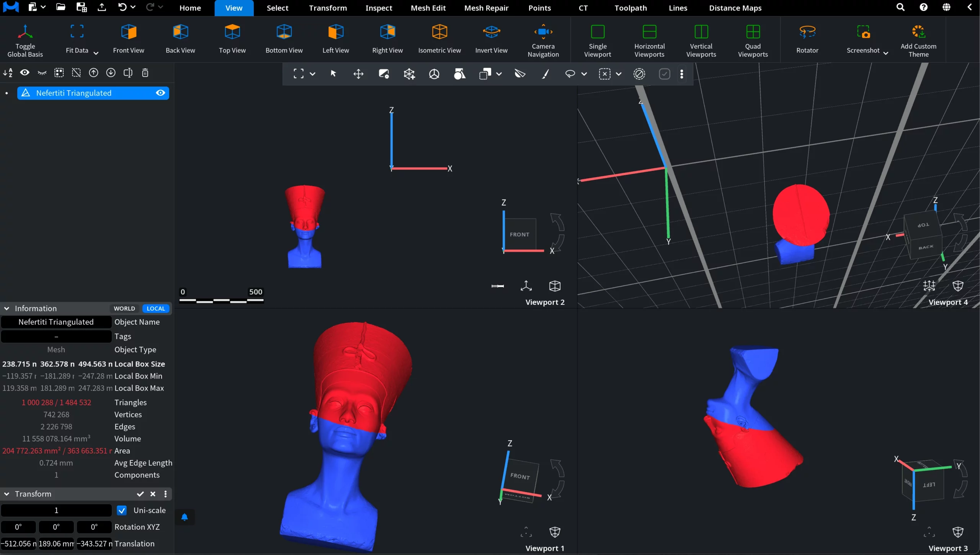Switch to Top View
The width and height of the screenshot is (980, 555).
click(232, 40)
